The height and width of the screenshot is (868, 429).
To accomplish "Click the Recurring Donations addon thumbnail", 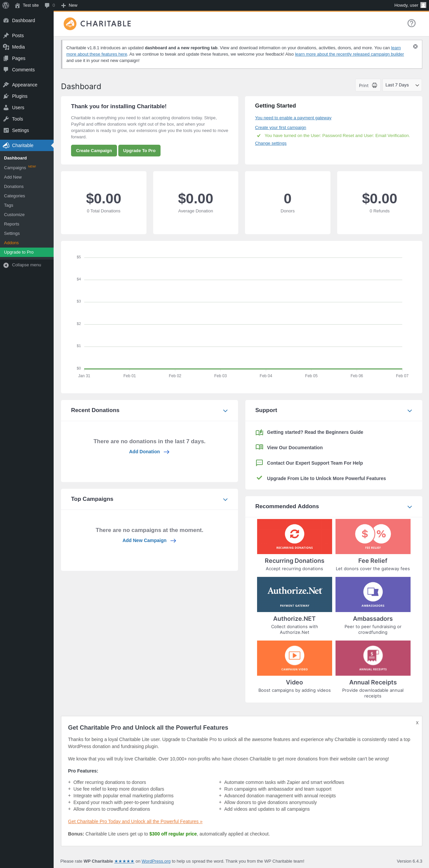I will (x=294, y=536).
